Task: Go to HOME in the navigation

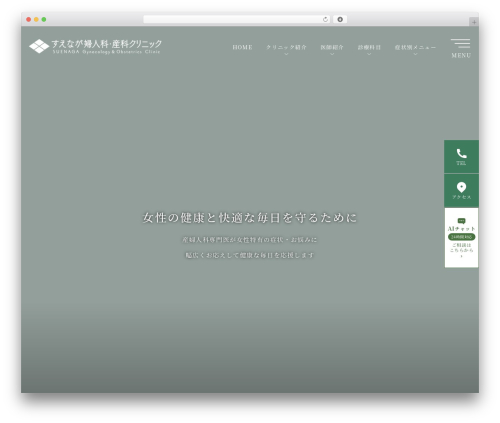Action: click(x=242, y=47)
